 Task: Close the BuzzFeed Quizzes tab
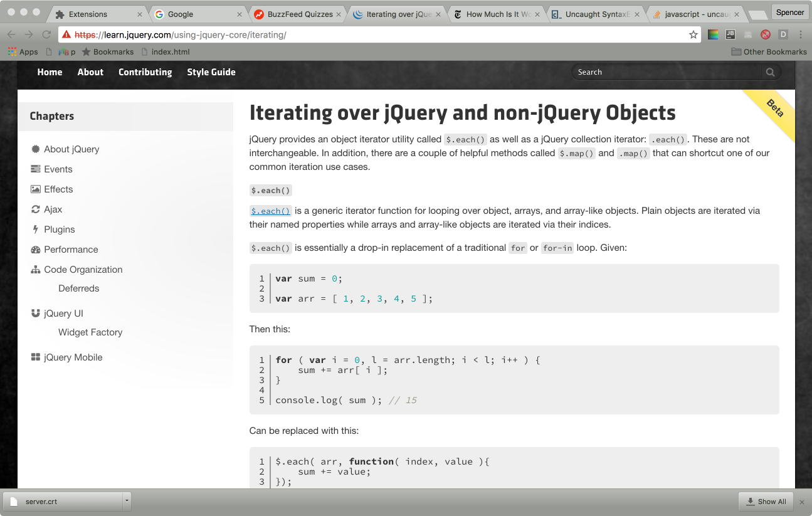(338, 14)
